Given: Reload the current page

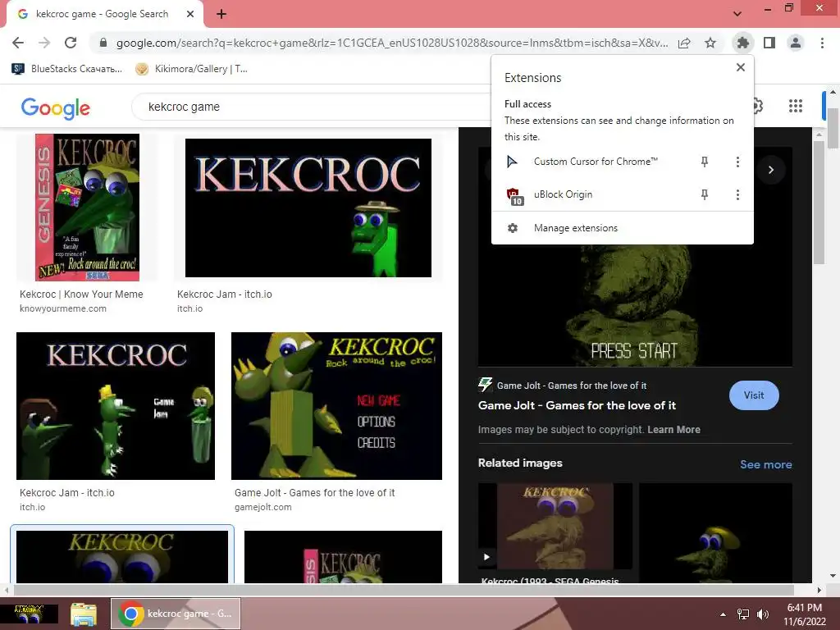Looking at the screenshot, I should [71, 43].
